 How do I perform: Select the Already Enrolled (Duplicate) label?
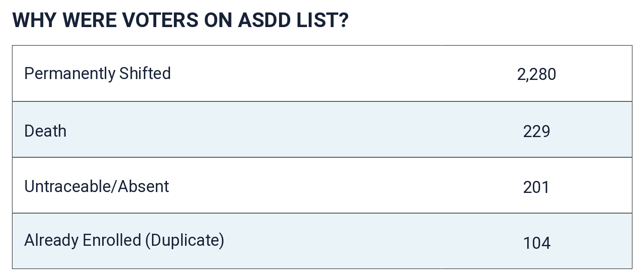[x=124, y=240]
